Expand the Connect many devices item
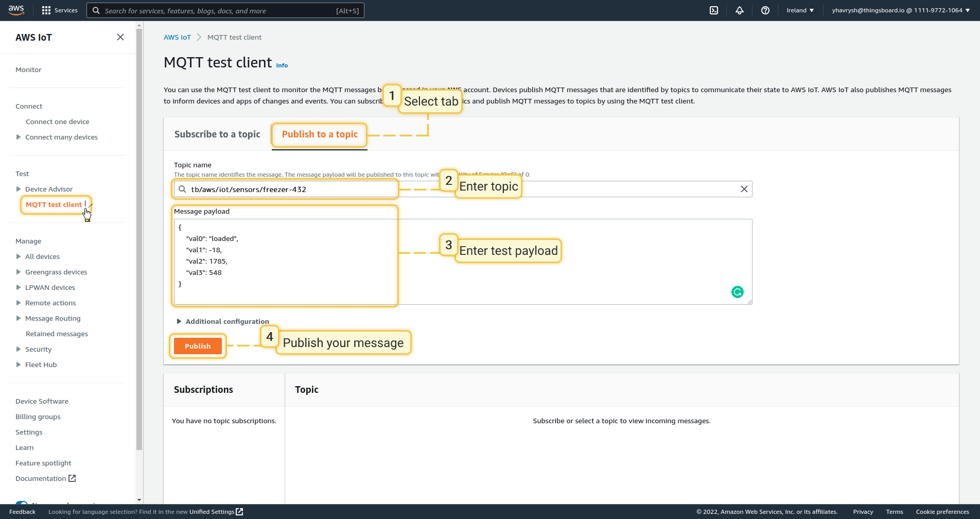 pyautogui.click(x=19, y=137)
